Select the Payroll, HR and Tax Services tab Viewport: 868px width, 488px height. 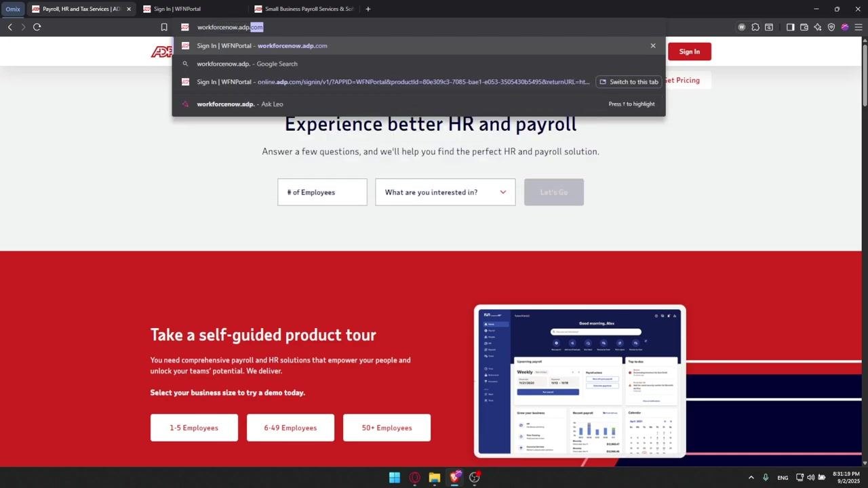pyautogui.click(x=80, y=9)
